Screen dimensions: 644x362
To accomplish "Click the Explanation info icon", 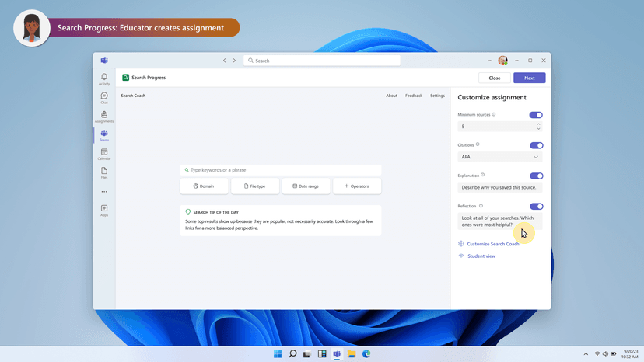I will (482, 175).
